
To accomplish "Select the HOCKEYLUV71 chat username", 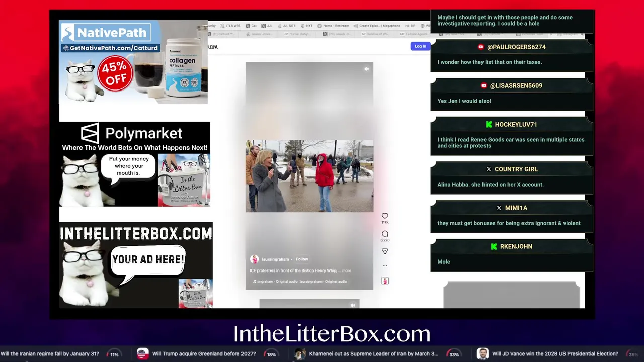I will coord(516,124).
